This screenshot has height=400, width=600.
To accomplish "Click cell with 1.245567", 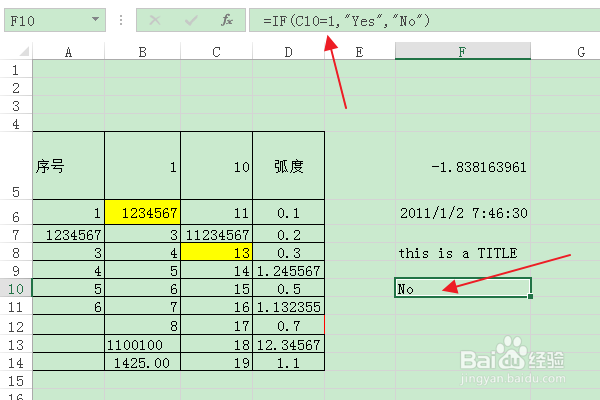I will (x=289, y=270).
